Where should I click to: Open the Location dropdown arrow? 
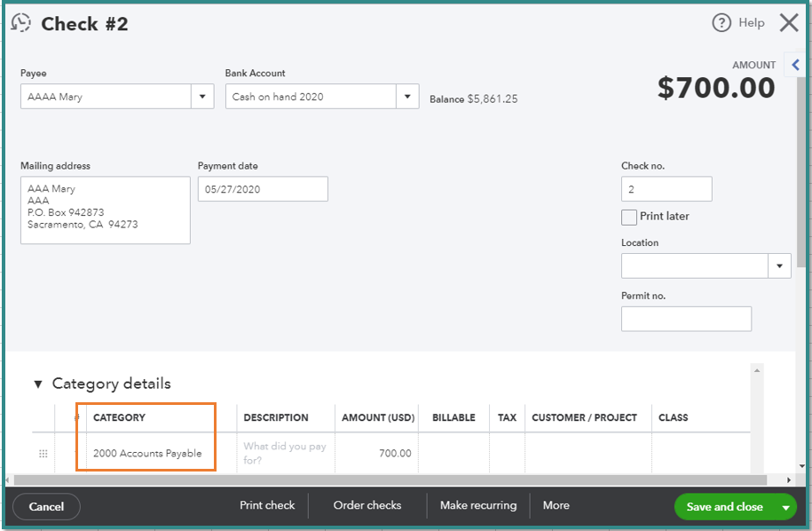779,265
